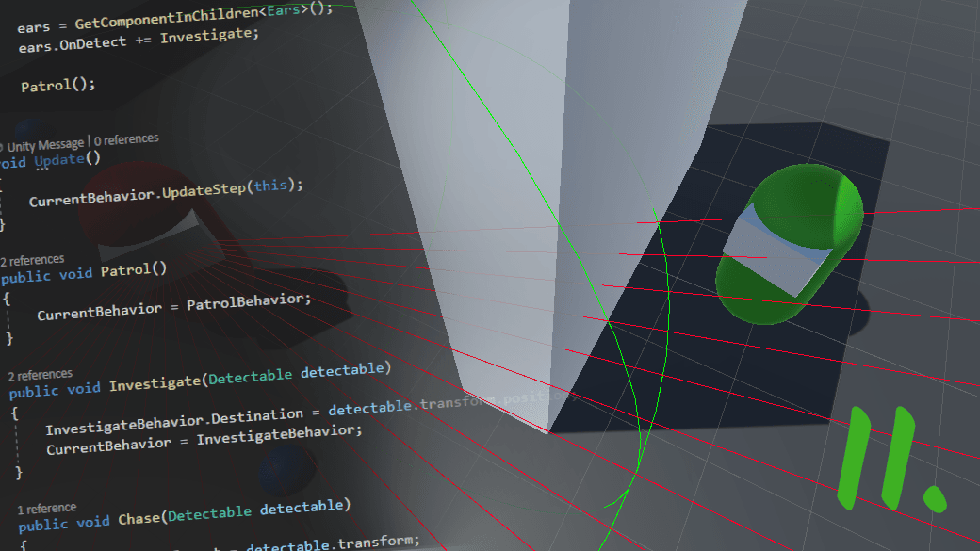Open '2 references' link above the Investigate method
Screen dimensions: 980x551
click(40, 375)
